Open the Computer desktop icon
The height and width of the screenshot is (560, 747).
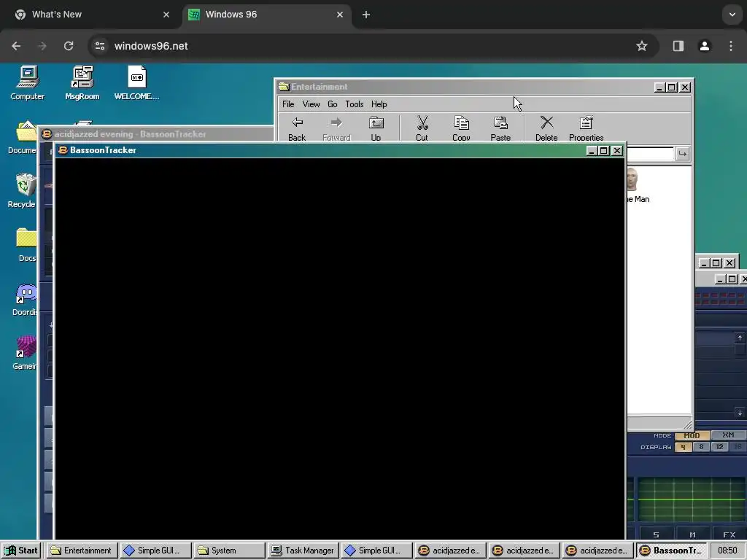click(x=27, y=83)
